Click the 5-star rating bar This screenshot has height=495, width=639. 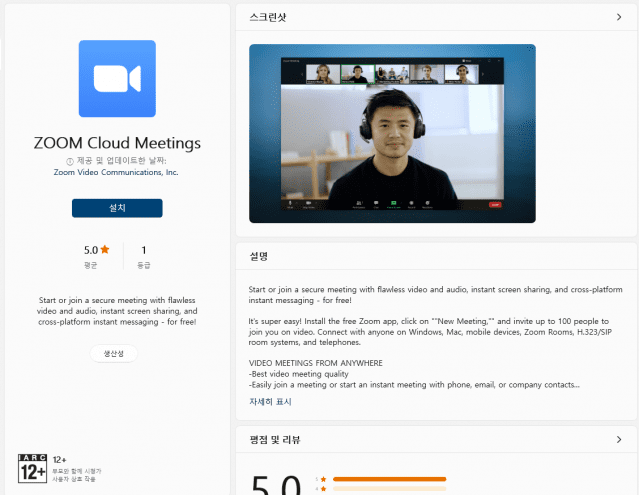point(390,479)
